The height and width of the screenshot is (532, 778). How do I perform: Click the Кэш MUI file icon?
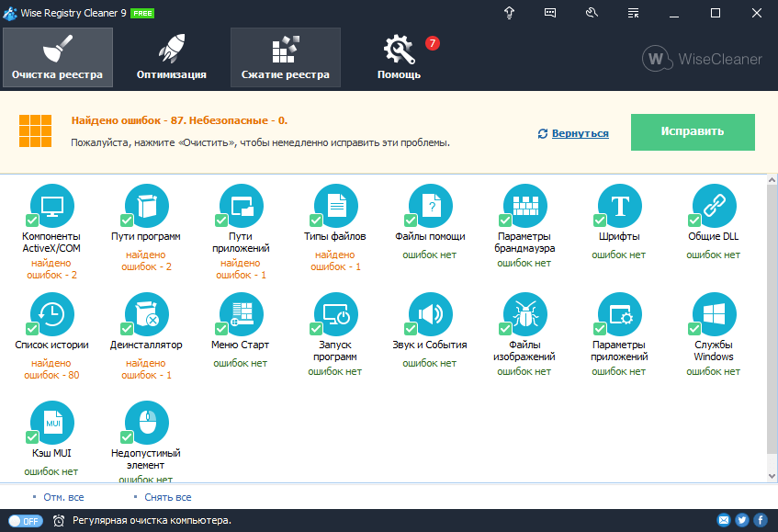(x=52, y=423)
